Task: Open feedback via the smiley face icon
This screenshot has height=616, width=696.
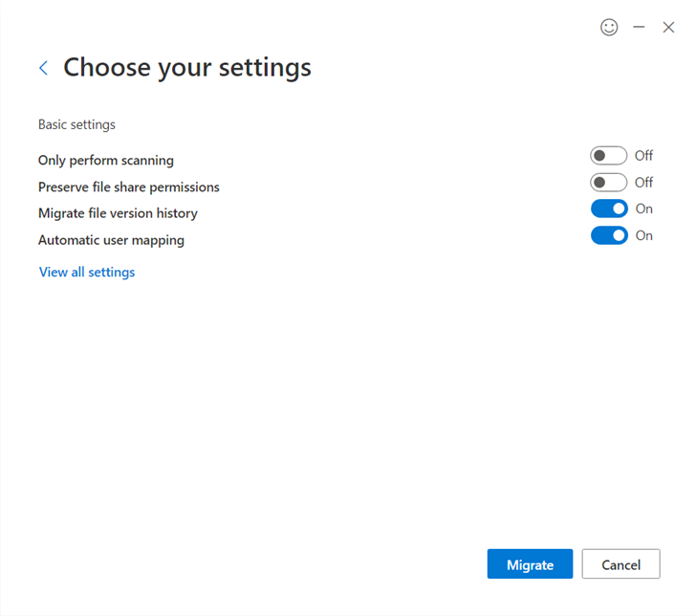Action: (609, 27)
